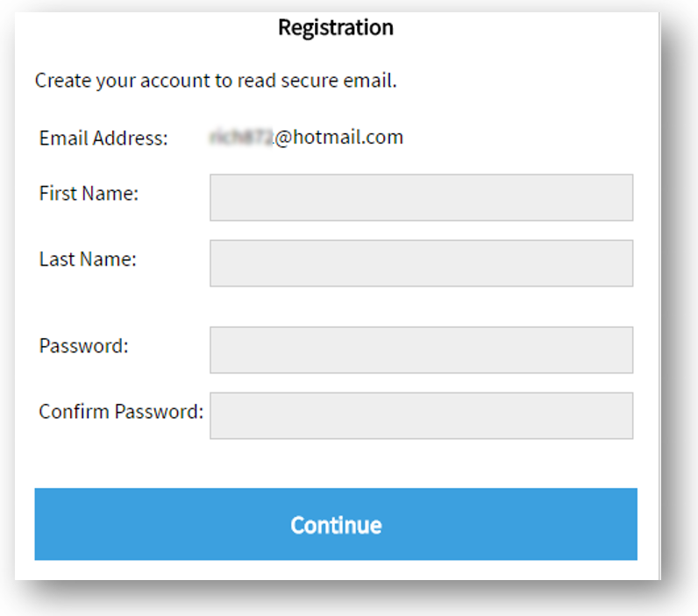Click the "@hotmail.com" domain text
The height and width of the screenshot is (616, 698).
point(338,138)
